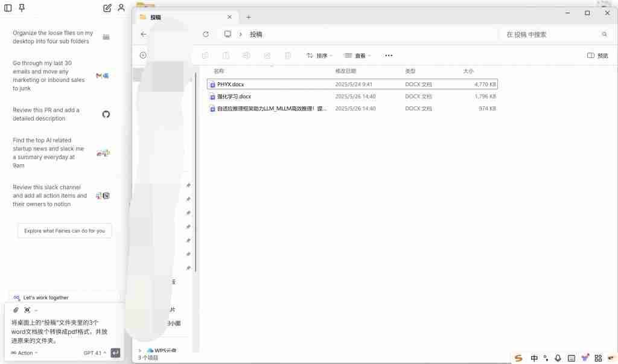Open the 查看 view options dropdown

(x=357, y=55)
